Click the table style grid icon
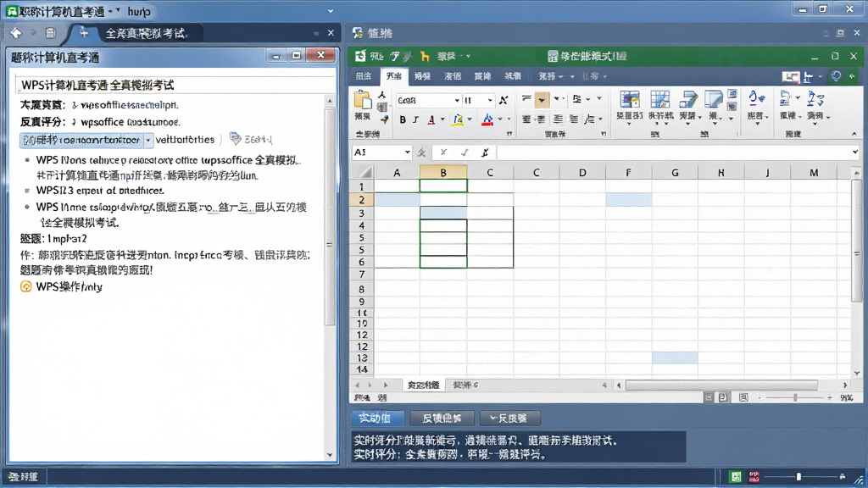Viewport: 868px width, 488px height. 659,100
